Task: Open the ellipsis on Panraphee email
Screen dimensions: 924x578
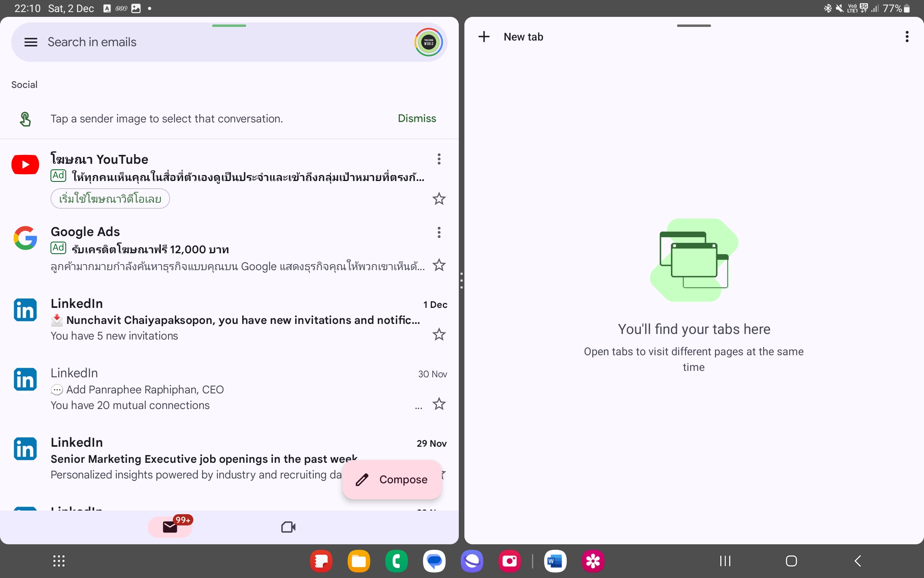Action: pos(419,408)
